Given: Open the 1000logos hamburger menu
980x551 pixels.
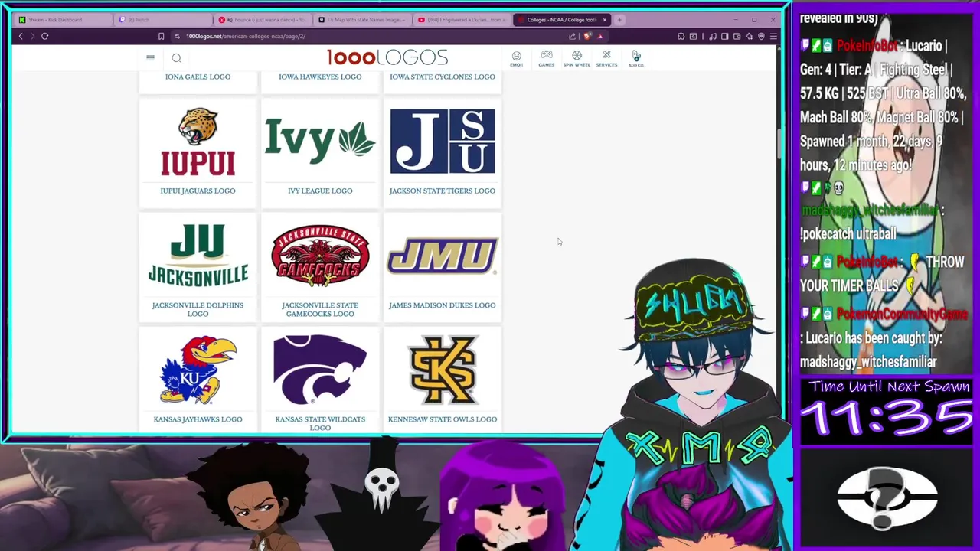Looking at the screenshot, I should click(150, 58).
